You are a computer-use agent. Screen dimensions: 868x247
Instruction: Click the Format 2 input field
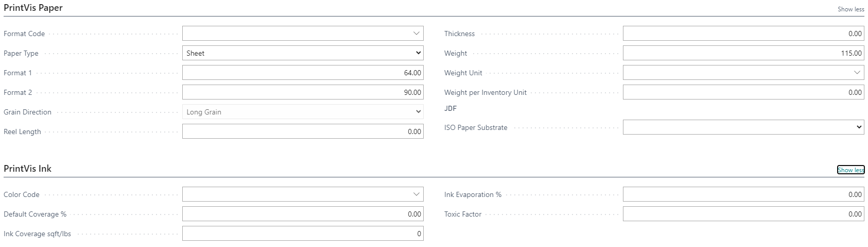tap(303, 92)
